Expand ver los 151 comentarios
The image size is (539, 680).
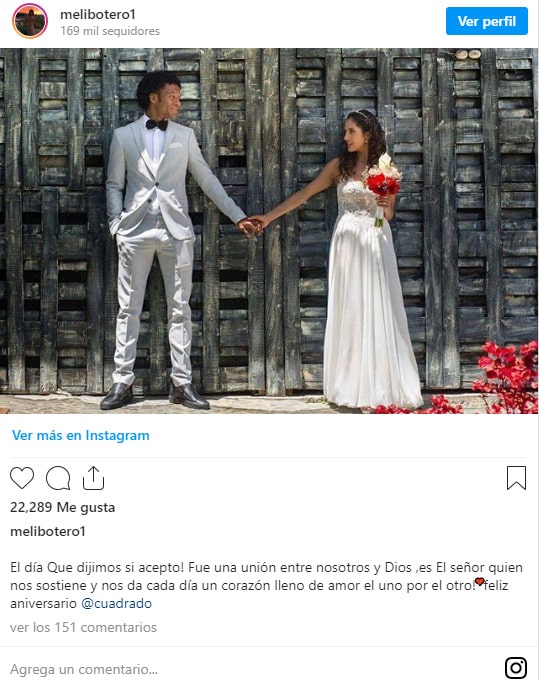tap(83, 628)
